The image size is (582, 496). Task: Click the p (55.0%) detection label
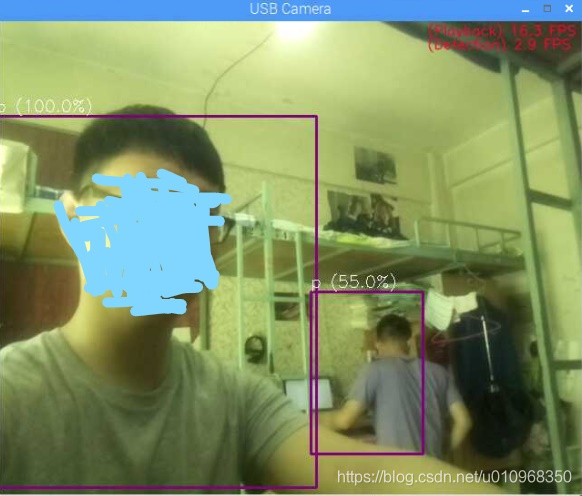pyautogui.click(x=354, y=283)
